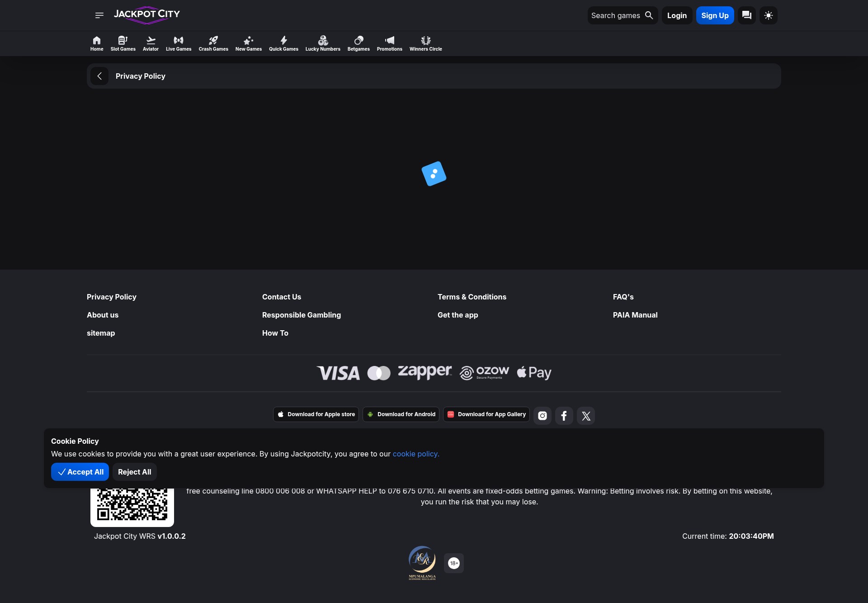Viewport: 868px width, 603px height.
Task: Accept all cookies
Action: point(80,472)
